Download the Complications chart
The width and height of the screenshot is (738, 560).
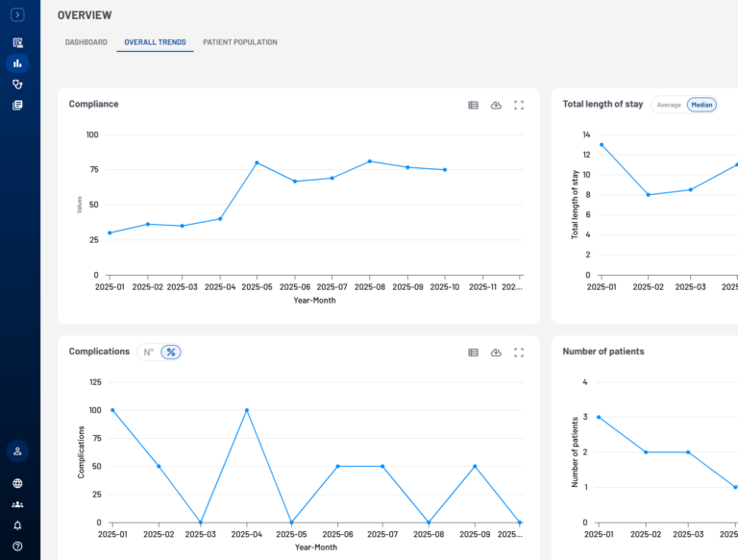(496, 353)
